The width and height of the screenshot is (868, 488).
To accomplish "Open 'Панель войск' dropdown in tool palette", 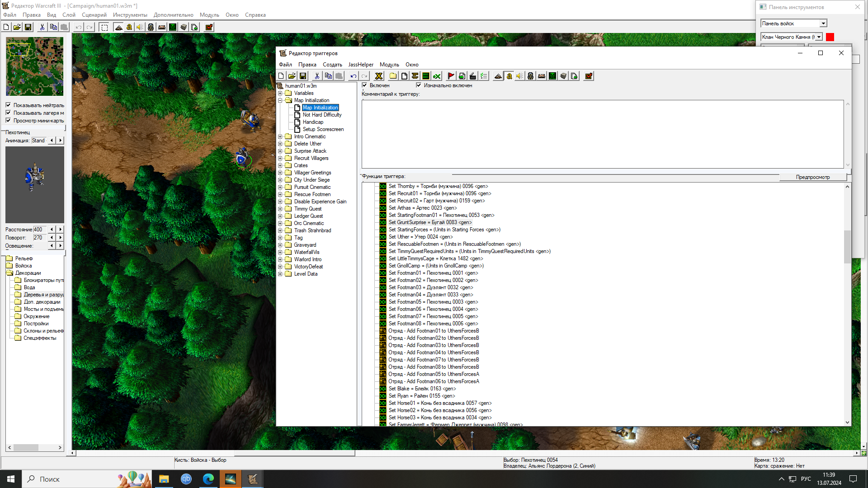I will tap(823, 23).
